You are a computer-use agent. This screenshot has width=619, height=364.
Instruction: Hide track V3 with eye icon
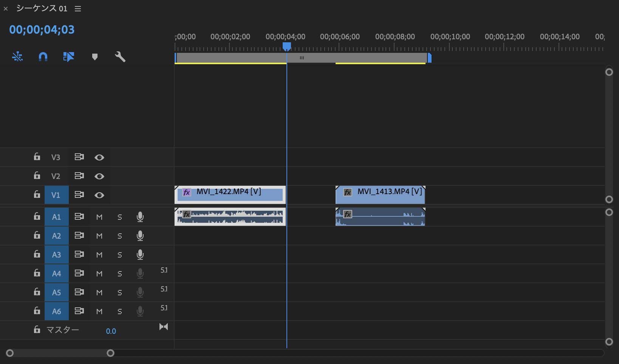[99, 157]
